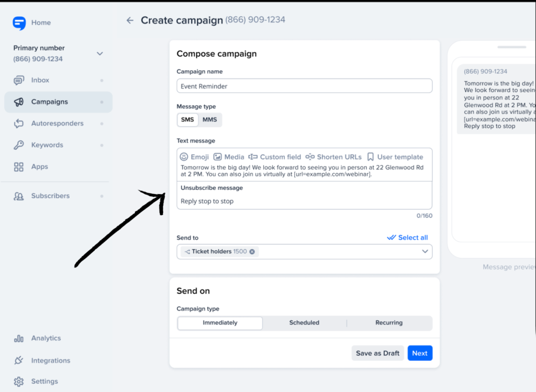Image resolution: width=536 pixels, height=392 pixels.
Task: Click the preview message bubble
Action: coord(497,99)
